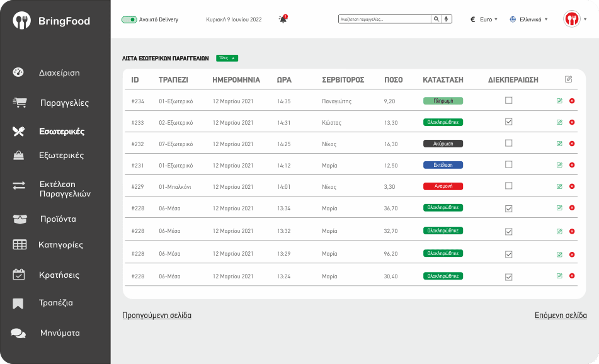Click the search magnifier icon
The image size is (599, 364).
tap(436, 20)
